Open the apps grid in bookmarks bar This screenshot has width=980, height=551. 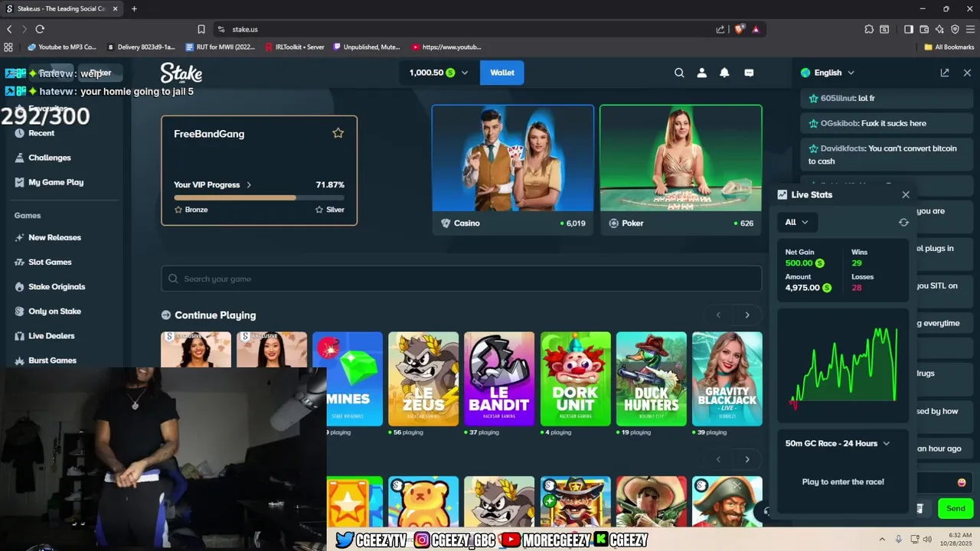click(x=8, y=47)
